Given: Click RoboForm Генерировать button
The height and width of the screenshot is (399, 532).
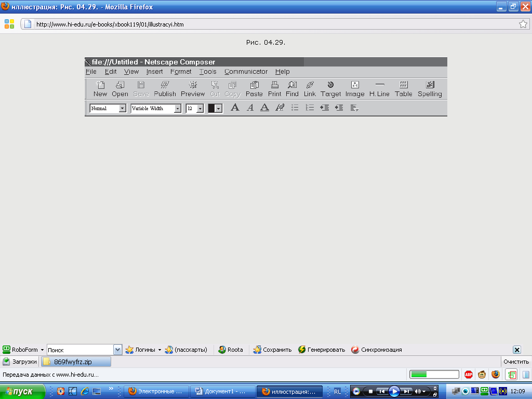Looking at the screenshot, I should pos(322,350).
